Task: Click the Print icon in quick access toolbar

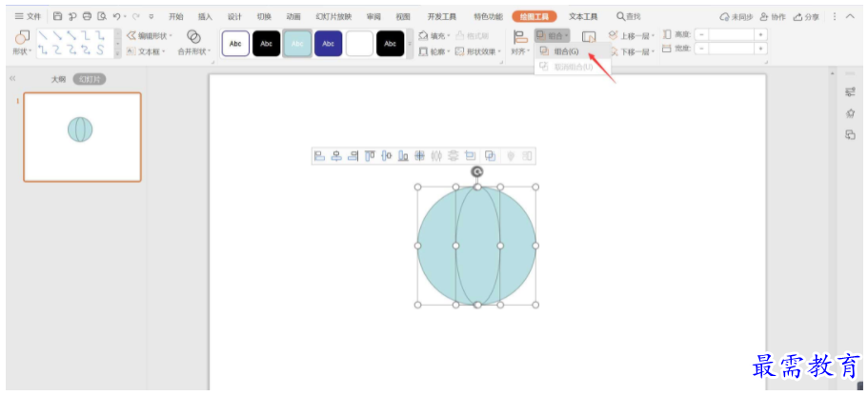Action: pyautogui.click(x=88, y=17)
